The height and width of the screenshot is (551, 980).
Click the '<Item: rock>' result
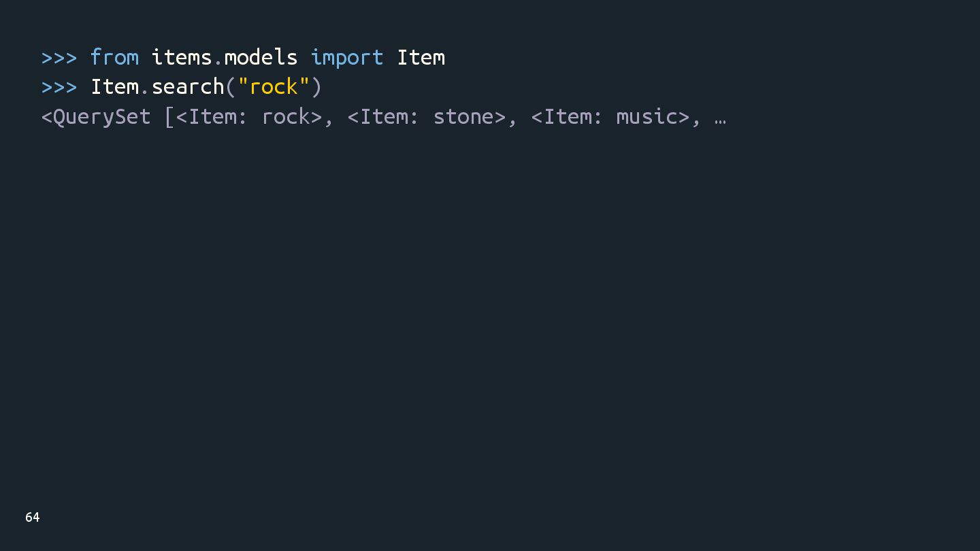point(249,117)
